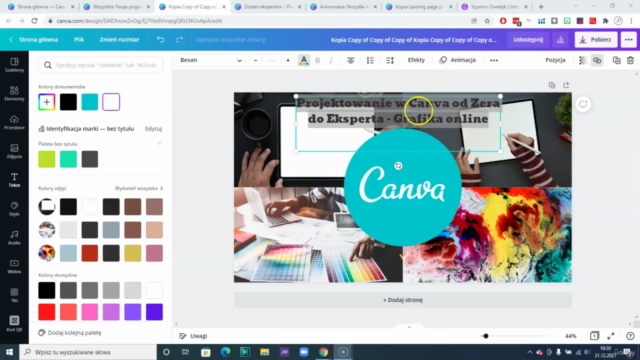Screen dimensions: 640x360
Task: Open line spacing settings
Action: tap(390, 60)
